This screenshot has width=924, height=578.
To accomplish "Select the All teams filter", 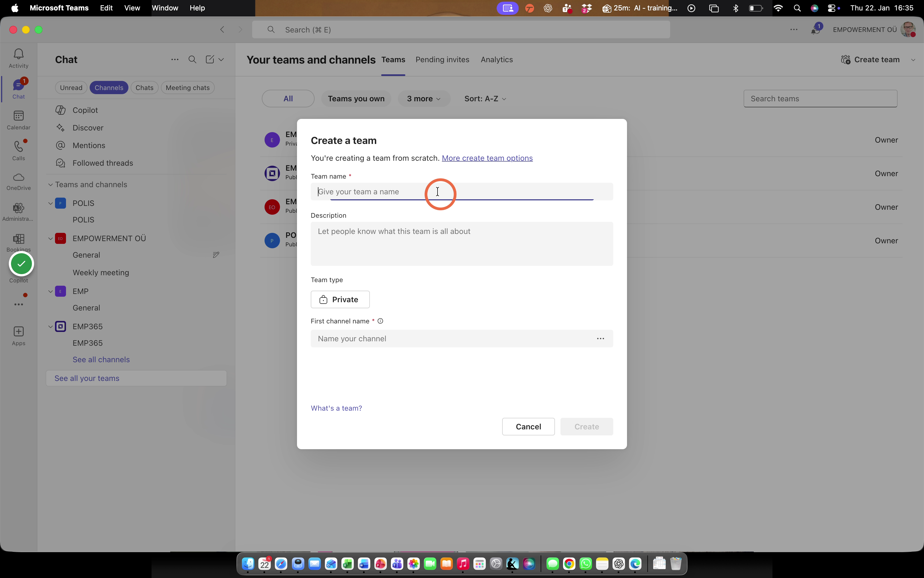I will (x=288, y=99).
